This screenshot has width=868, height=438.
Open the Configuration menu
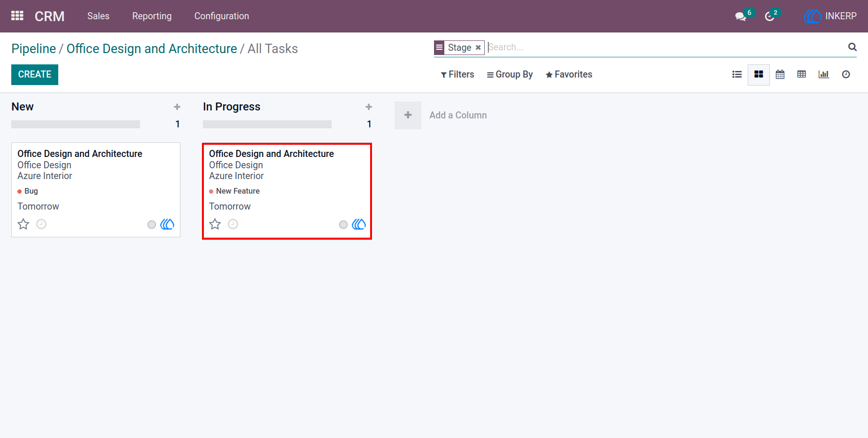(222, 16)
